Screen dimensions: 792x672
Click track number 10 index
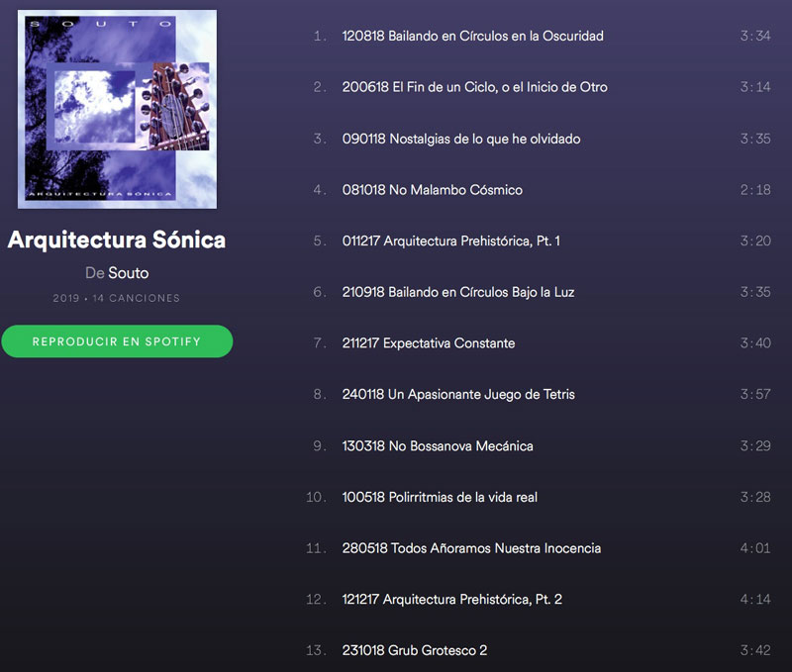[316, 497]
